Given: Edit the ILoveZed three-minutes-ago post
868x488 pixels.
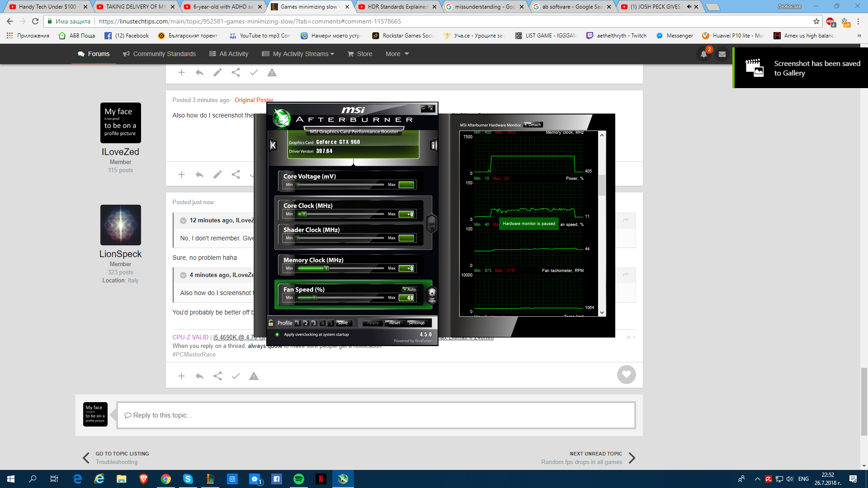Looking at the screenshot, I should coord(217,174).
